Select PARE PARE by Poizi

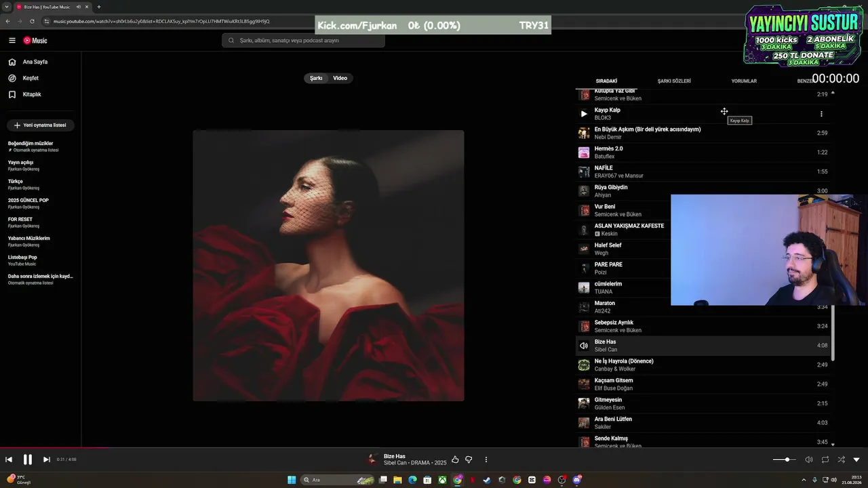(623, 268)
